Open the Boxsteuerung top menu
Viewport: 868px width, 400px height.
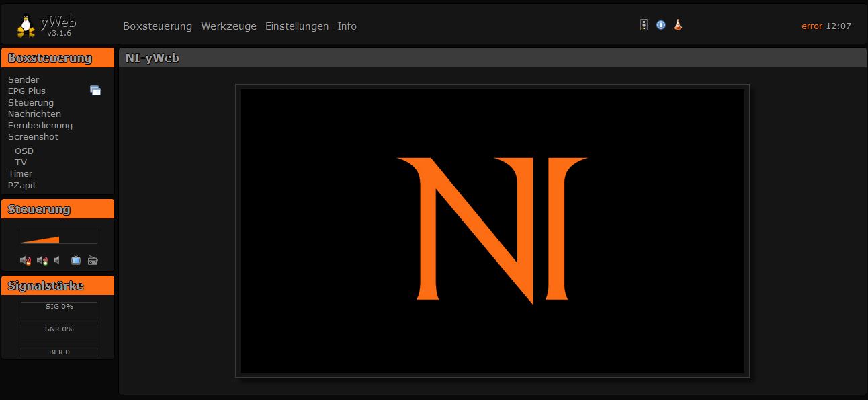pyautogui.click(x=157, y=26)
